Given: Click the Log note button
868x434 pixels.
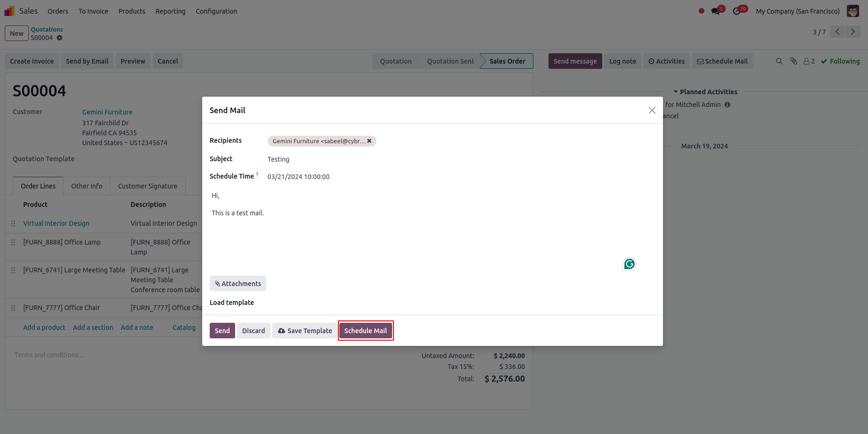Looking at the screenshot, I should click(x=622, y=61).
